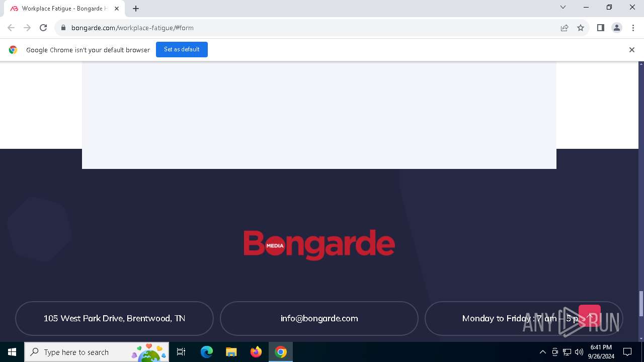This screenshot has width=644, height=362.
Task: Click the scrollbar up arrow
Action: [641, 64]
